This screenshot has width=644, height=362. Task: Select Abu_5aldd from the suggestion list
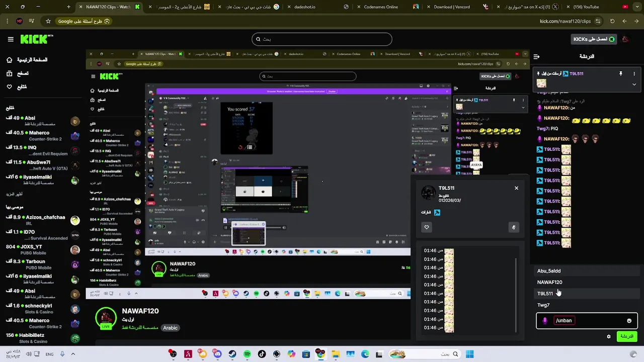coord(587,271)
